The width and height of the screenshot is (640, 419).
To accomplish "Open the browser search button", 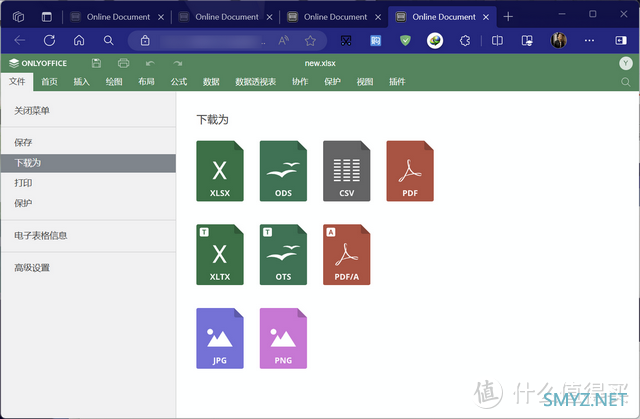I will coord(109,40).
